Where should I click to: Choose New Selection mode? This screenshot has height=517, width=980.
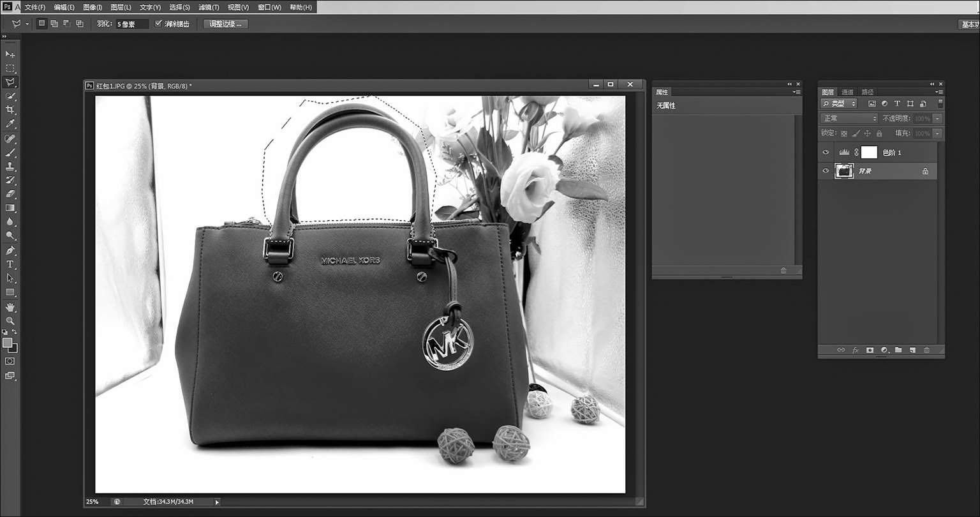tap(42, 24)
